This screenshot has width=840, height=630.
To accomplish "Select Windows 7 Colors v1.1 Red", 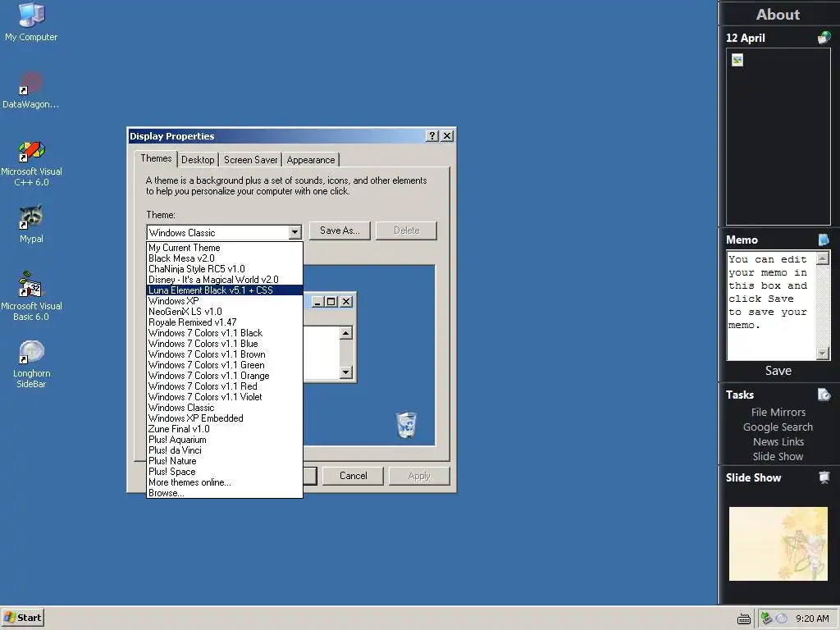I will (225, 386).
